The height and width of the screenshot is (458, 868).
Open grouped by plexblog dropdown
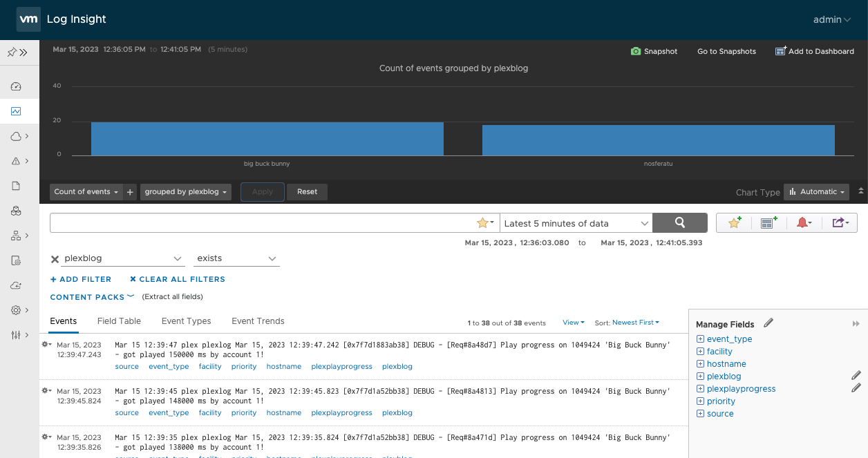(186, 192)
